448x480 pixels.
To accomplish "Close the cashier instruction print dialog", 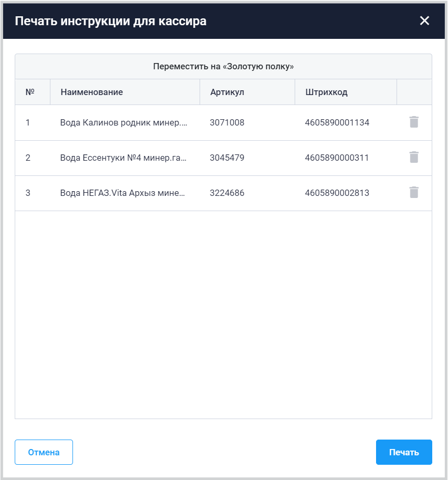I will coord(424,21).
